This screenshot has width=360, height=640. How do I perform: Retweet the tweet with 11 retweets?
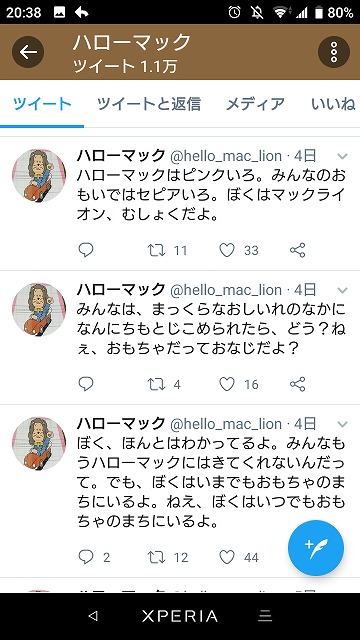click(x=156, y=250)
